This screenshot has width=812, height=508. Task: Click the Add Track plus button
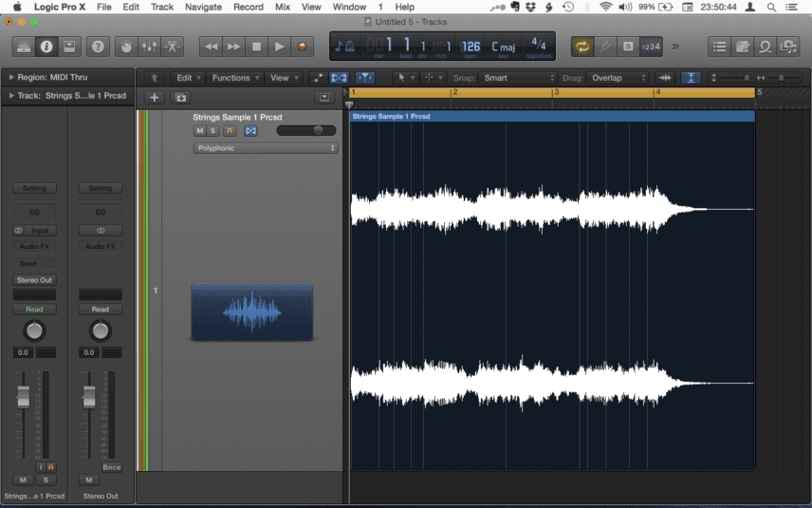point(154,98)
